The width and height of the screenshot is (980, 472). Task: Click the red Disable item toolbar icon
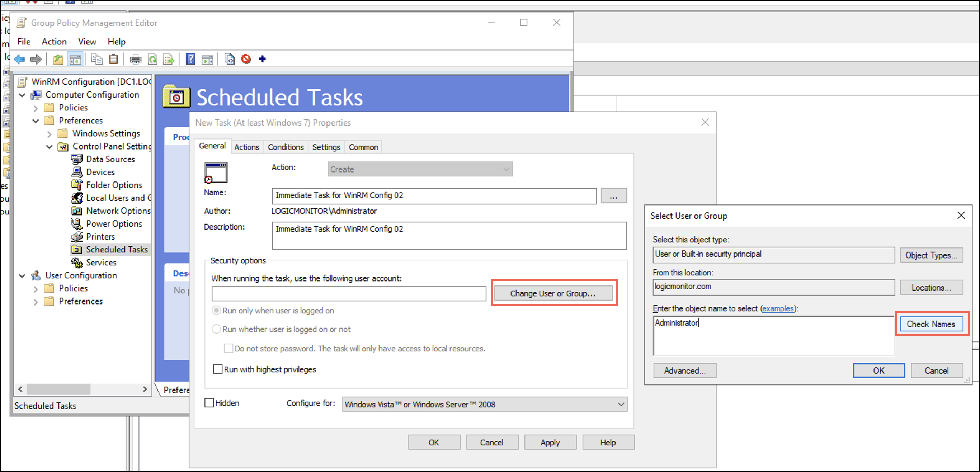click(x=246, y=59)
